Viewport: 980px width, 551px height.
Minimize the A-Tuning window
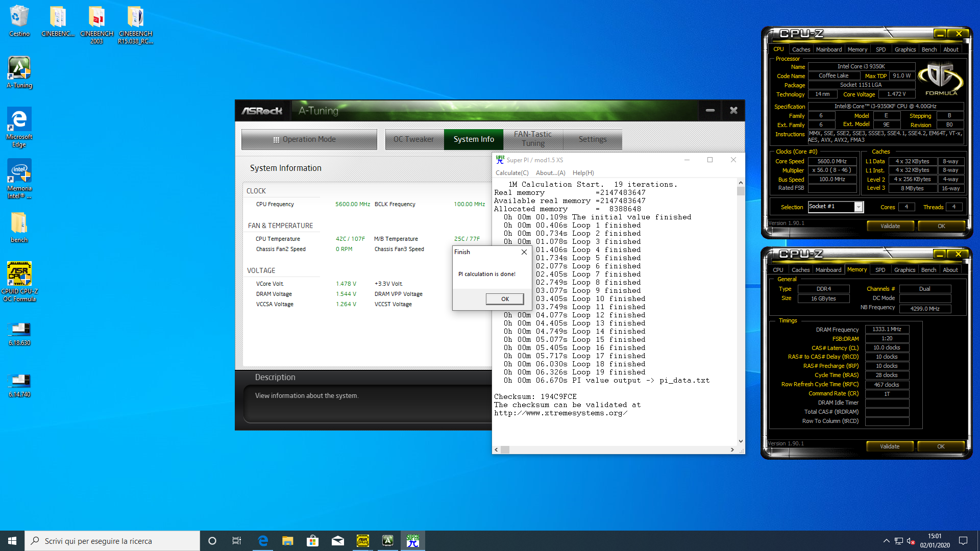point(710,110)
